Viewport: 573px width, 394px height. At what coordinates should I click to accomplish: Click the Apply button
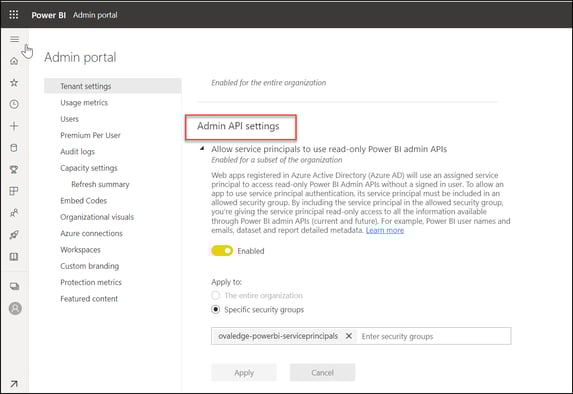(244, 372)
